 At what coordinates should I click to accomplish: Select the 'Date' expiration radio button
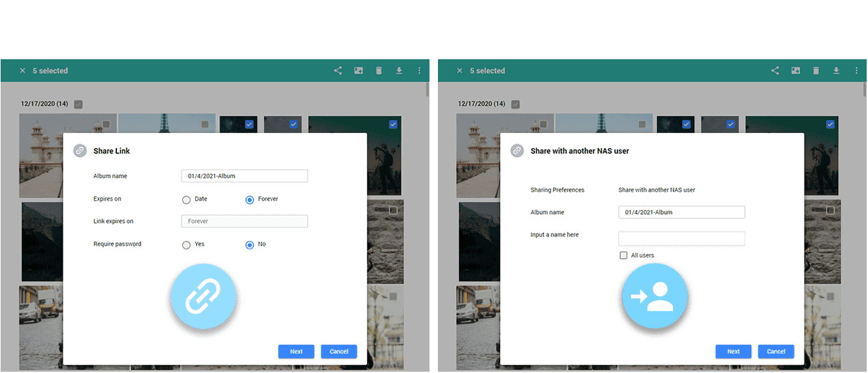[x=186, y=200]
